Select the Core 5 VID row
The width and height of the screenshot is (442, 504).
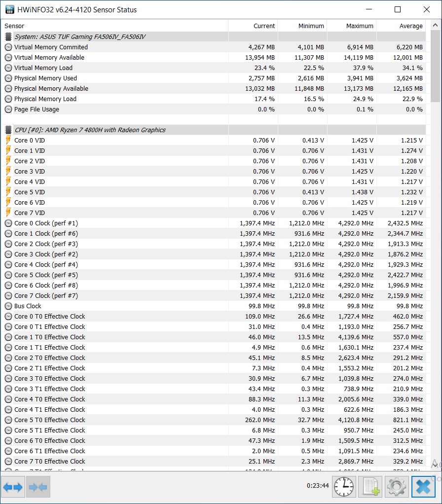(x=215, y=192)
